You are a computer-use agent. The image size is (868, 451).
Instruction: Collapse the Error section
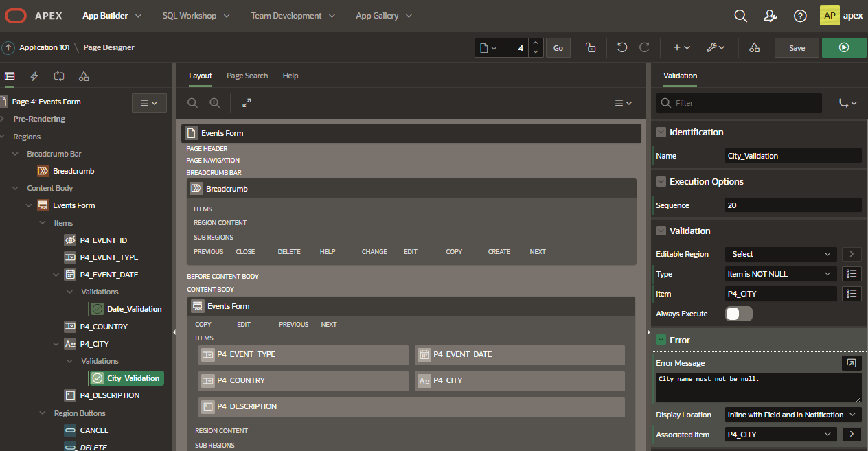661,340
